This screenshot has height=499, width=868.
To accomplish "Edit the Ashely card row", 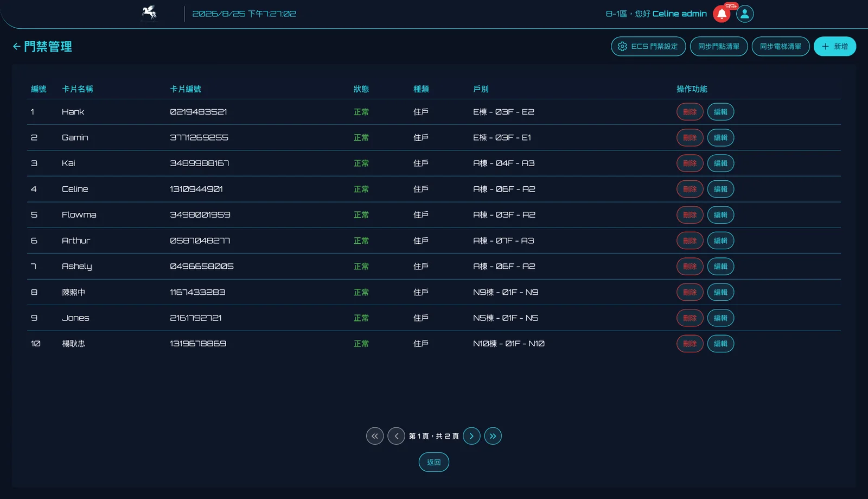I will [721, 267].
